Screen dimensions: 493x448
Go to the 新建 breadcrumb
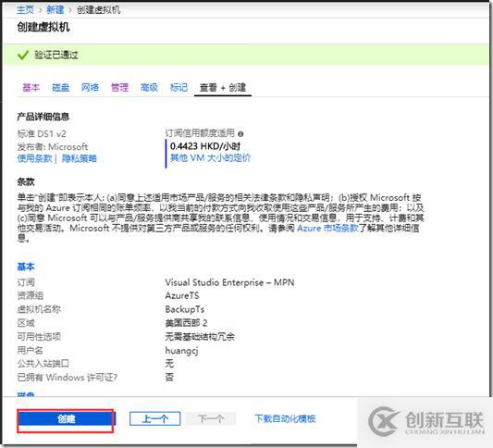click(x=55, y=10)
